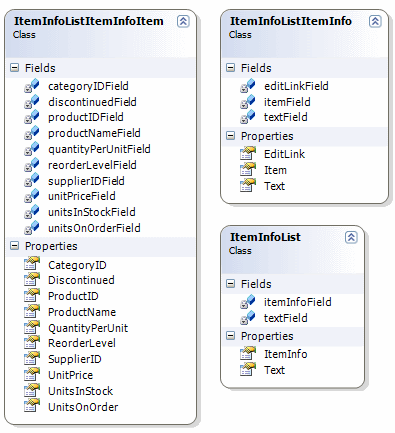Select the itemInfoField member
Viewport: 395px width, 433px height.
point(298,302)
